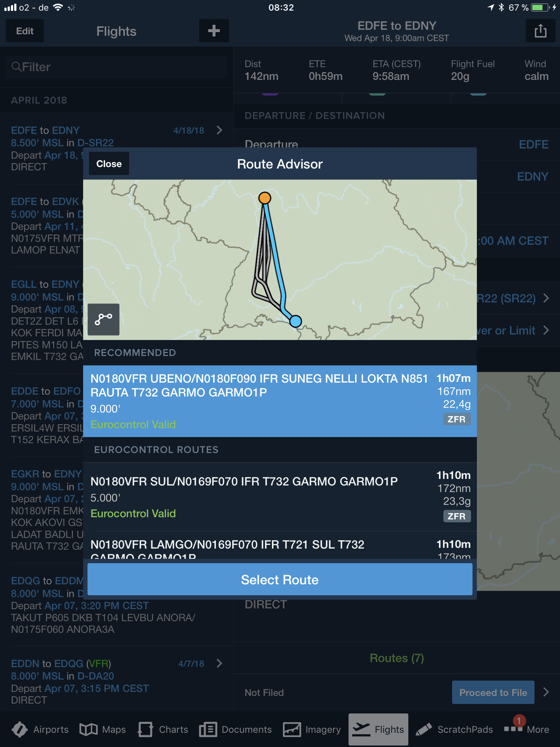
Task: Tap the Wind calm summary
Action: coord(536,70)
